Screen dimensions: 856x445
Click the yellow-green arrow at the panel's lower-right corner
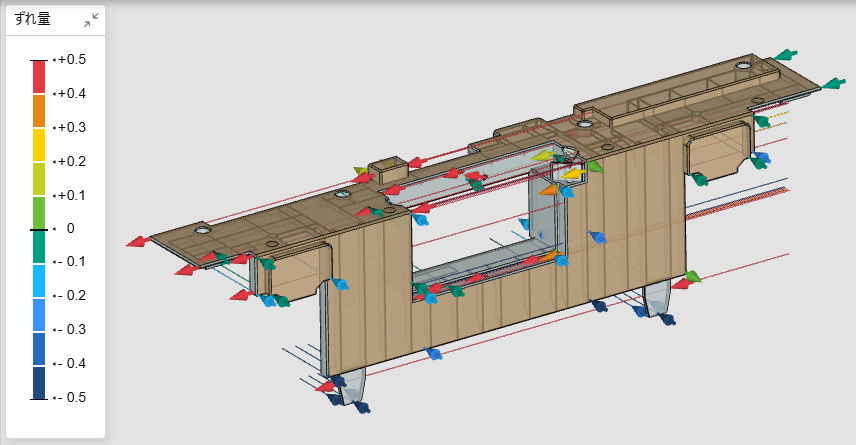point(692,277)
